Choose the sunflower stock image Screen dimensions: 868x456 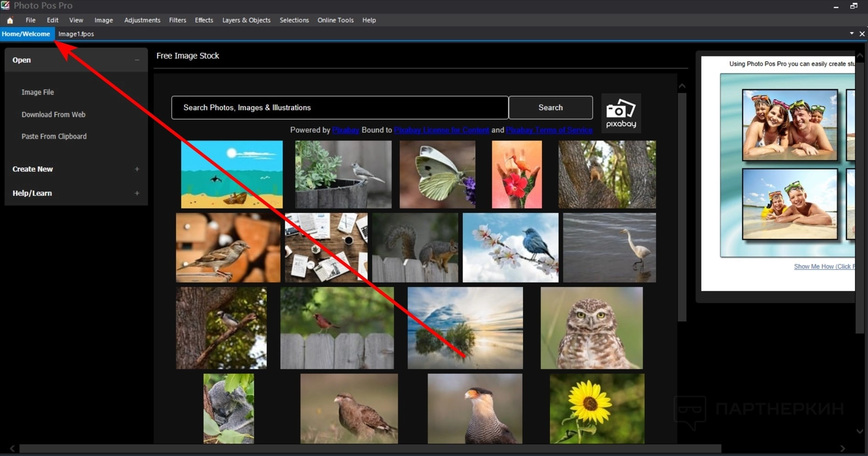(x=597, y=408)
